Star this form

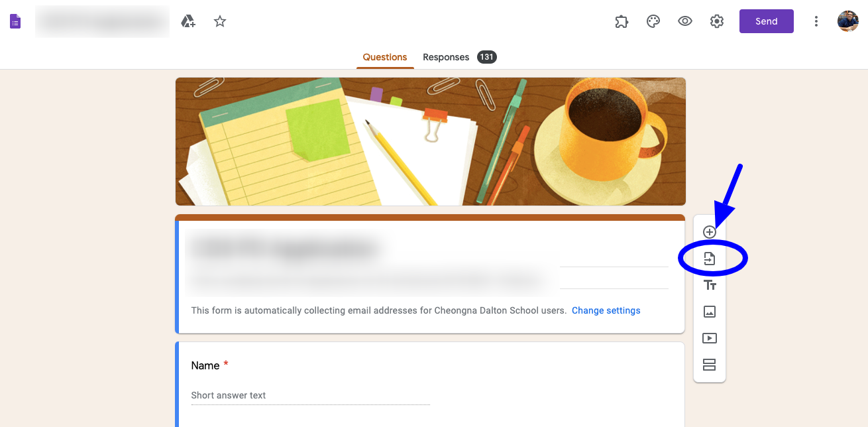pos(220,21)
